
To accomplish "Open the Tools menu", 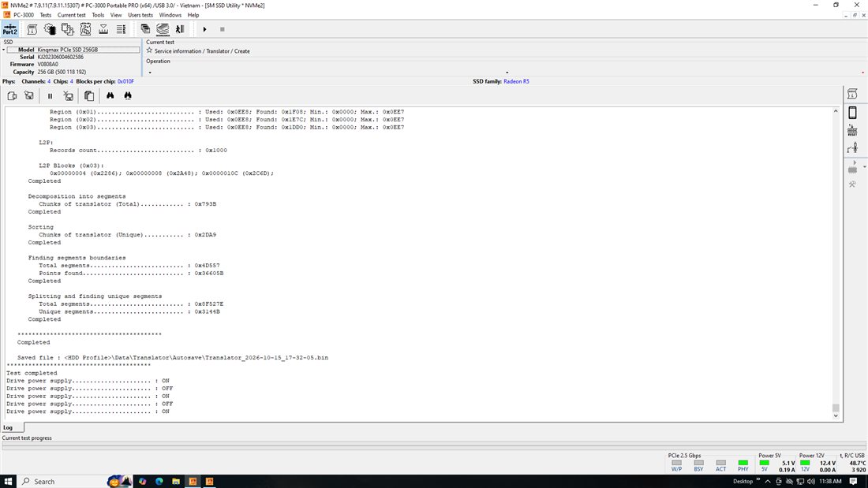I will click(x=98, y=15).
